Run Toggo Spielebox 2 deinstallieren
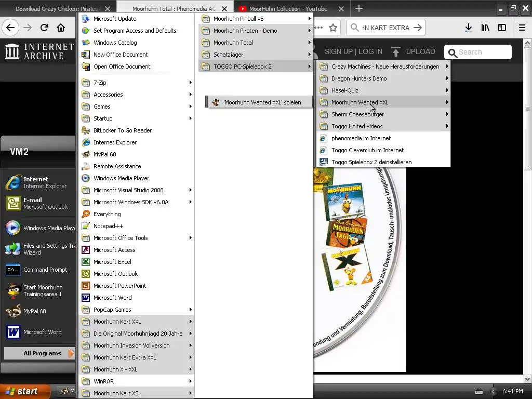Viewport: 532px width, 399px height. coord(383,162)
